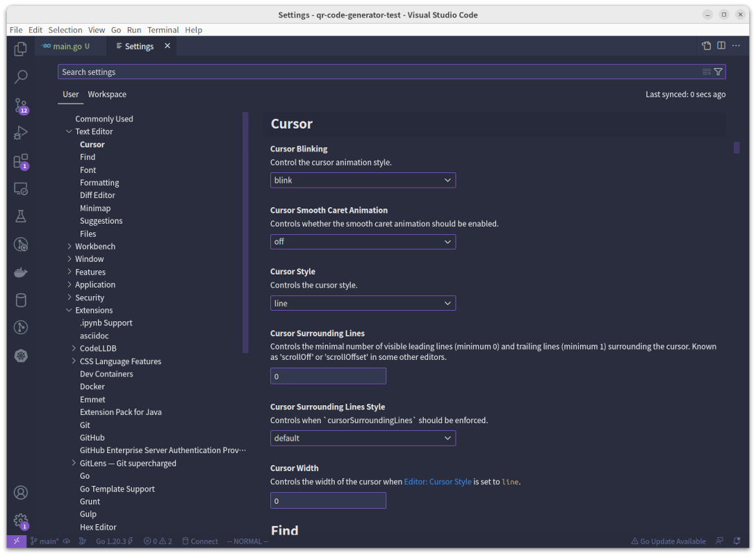Open editor More Actions ellipsis
Viewport: 756px width, 556px height.
736,45
